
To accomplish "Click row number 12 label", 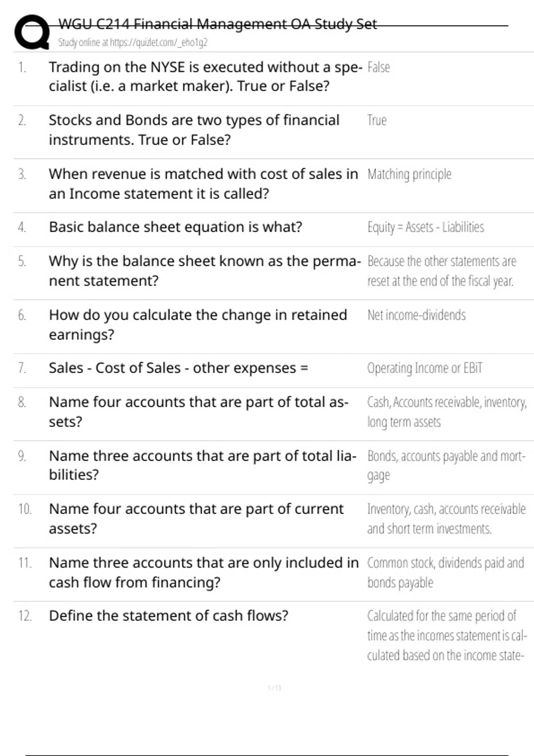I will [25, 616].
